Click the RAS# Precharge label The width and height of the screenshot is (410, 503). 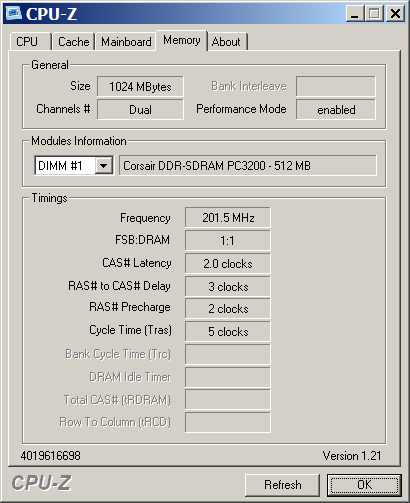point(130,307)
